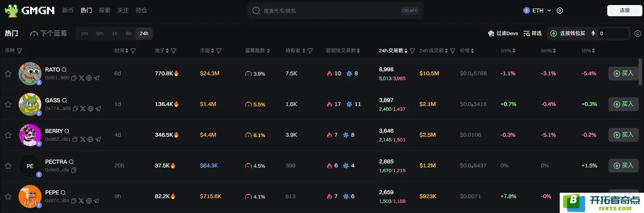Open the RATO website globe icon
Image resolution: width=644 pixels, height=213 pixels.
click(x=89, y=78)
